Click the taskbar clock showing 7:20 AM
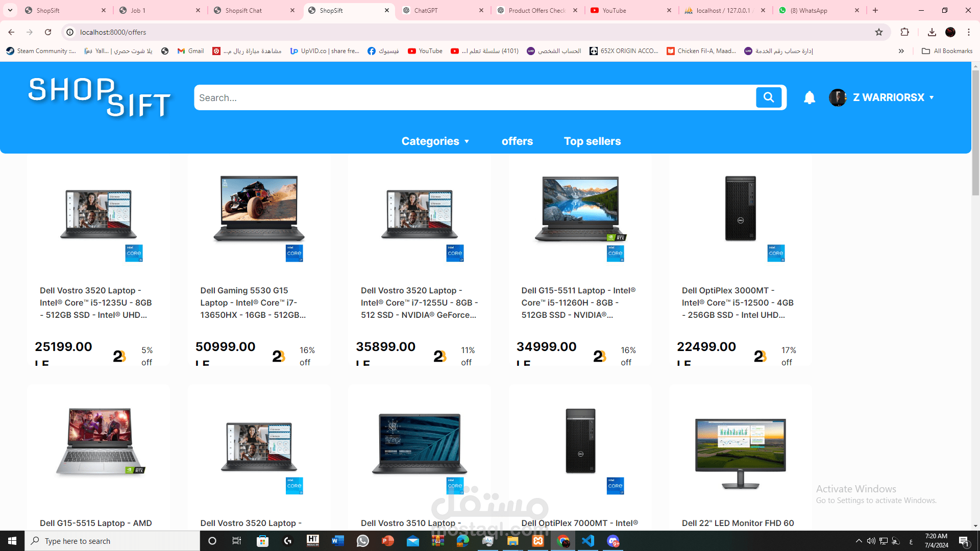The width and height of the screenshot is (980, 551). click(x=937, y=541)
